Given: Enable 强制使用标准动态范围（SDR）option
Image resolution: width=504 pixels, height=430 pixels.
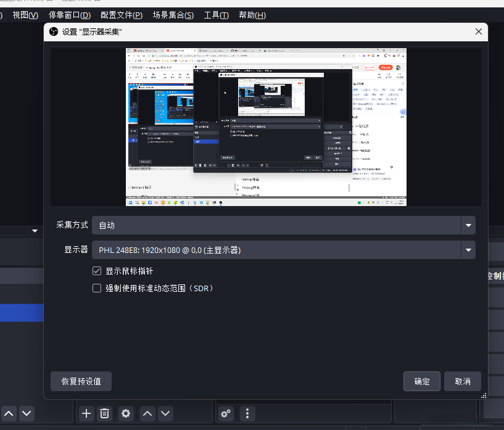Looking at the screenshot, I should [96, 287].
